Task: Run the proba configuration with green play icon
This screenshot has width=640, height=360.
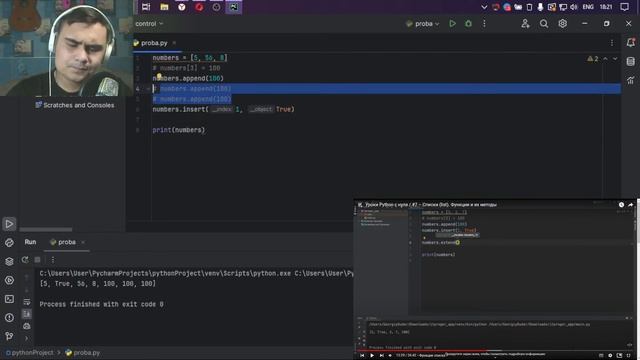Action: tap(452, 24)
